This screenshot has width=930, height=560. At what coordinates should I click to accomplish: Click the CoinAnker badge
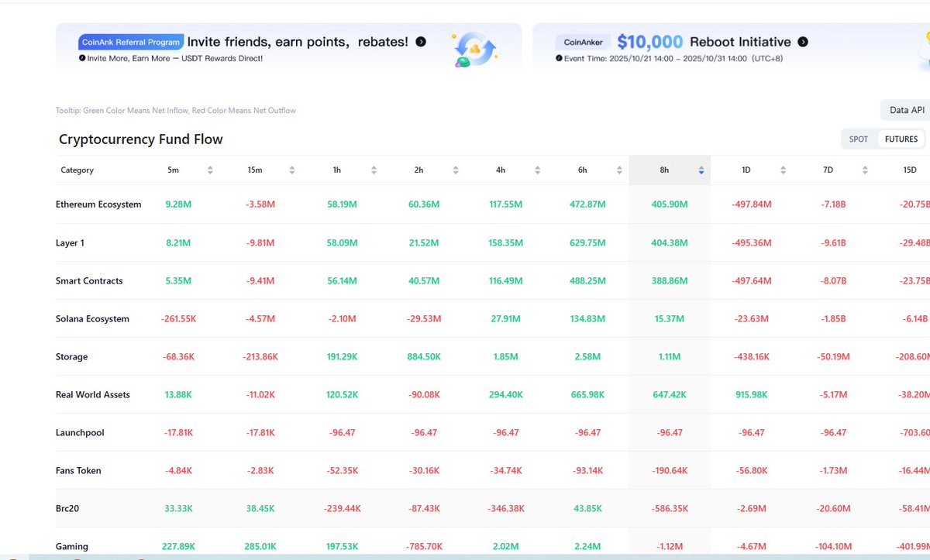583,42
